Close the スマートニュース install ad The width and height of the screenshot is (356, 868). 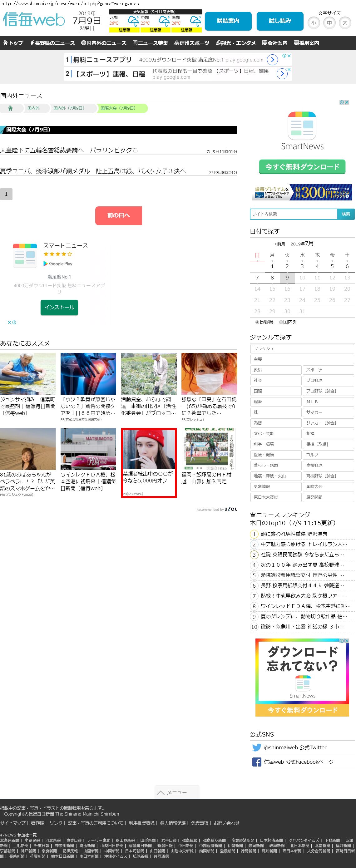click(x=9, y=323)
